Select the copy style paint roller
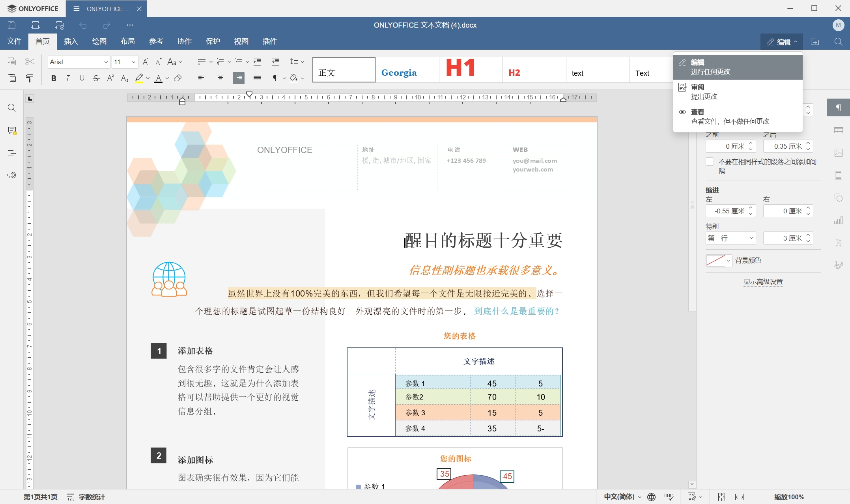The height and width of the screenshot is (504, 850). tap(30, 78)
